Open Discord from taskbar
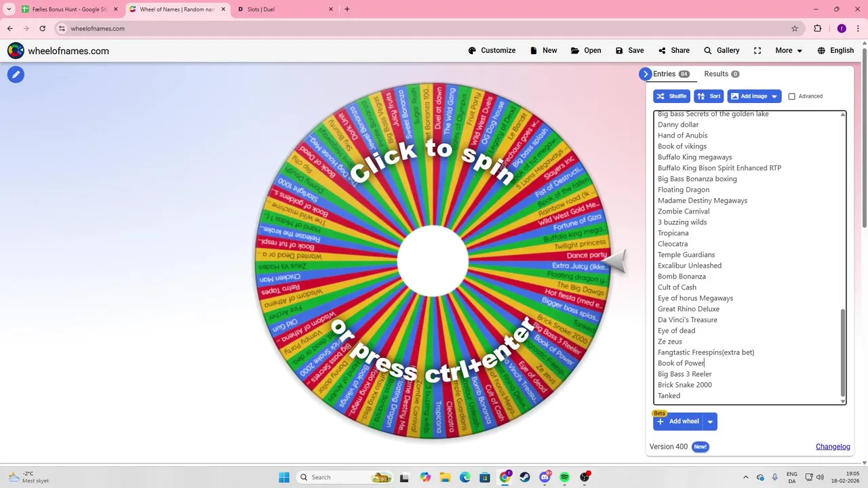 [x=545, y=477]
